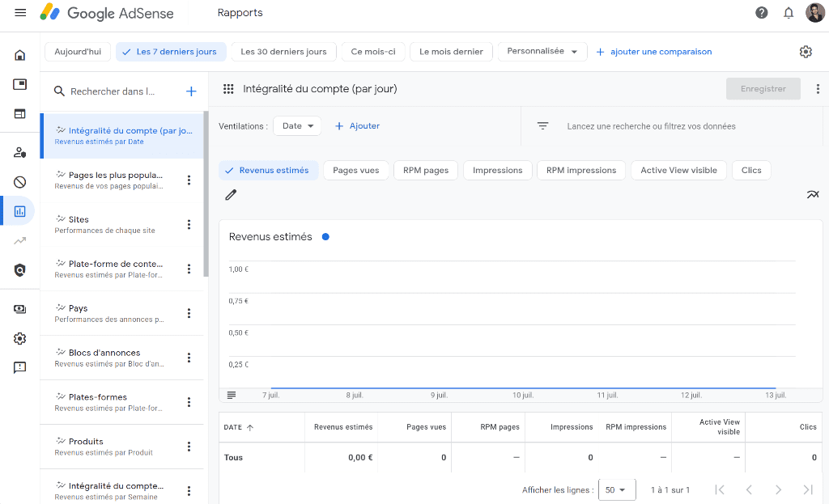Viewport: 829px width, 504px height.
Task: Click report list vertical scrollbar
Action: click(x=206, y=194)
